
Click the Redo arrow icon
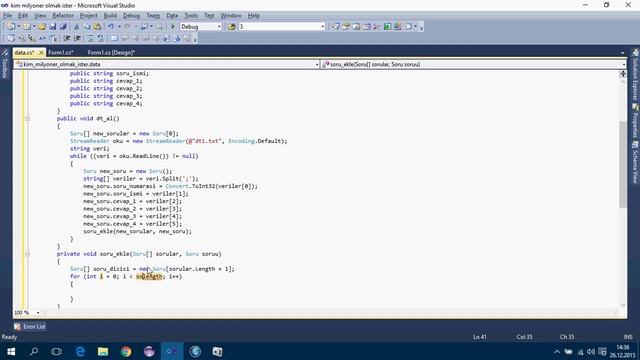click(127, 27)
